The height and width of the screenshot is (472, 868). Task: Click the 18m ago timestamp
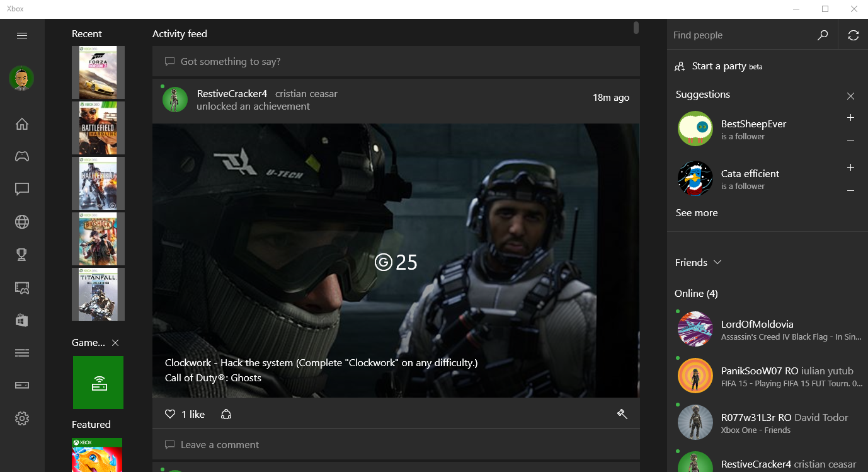coord(611,98)
